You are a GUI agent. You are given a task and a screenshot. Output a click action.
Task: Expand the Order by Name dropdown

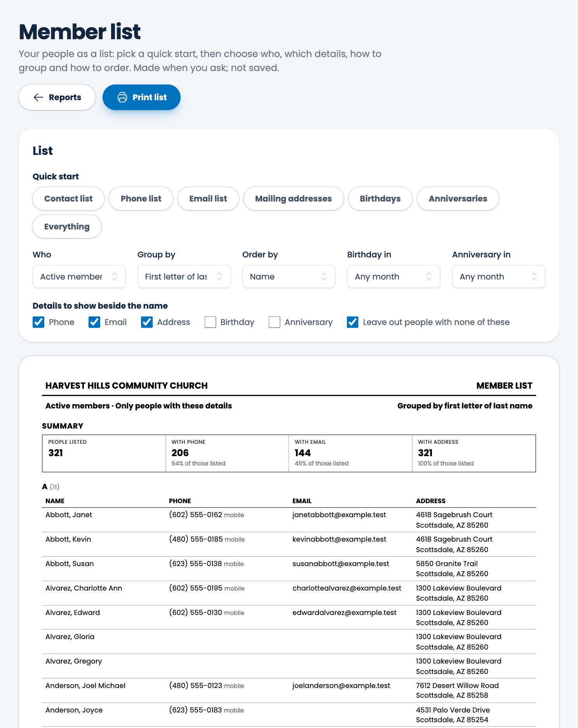(289, 276)
